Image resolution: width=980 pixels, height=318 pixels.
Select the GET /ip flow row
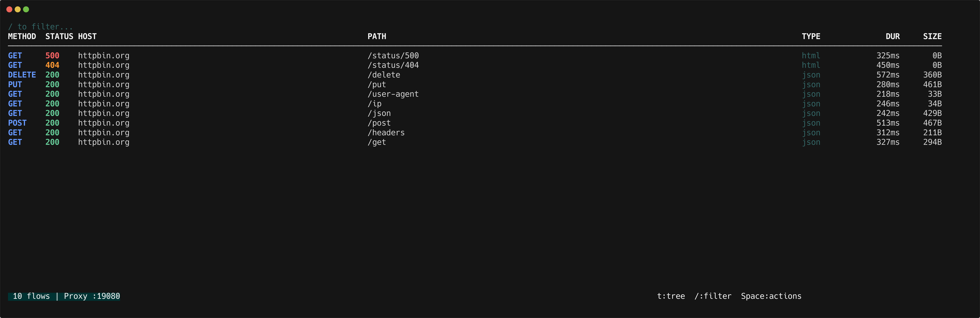(228, 104)
